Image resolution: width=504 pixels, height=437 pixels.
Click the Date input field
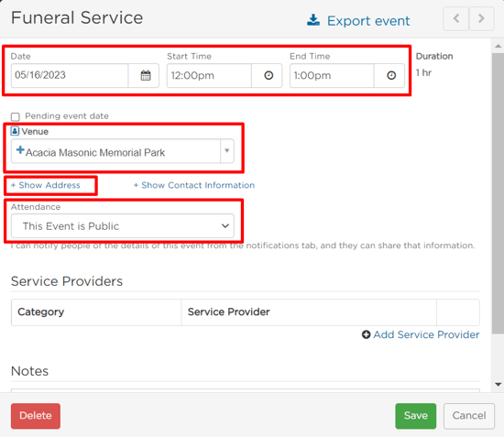click(70, 75)
